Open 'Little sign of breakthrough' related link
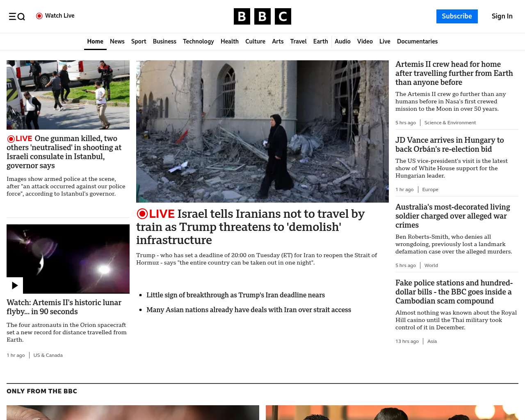This screenshot has width=525, height=420. [235, 295]
